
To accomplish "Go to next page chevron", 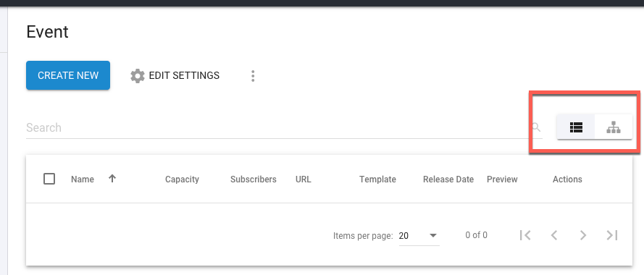I will click(583, 235).
